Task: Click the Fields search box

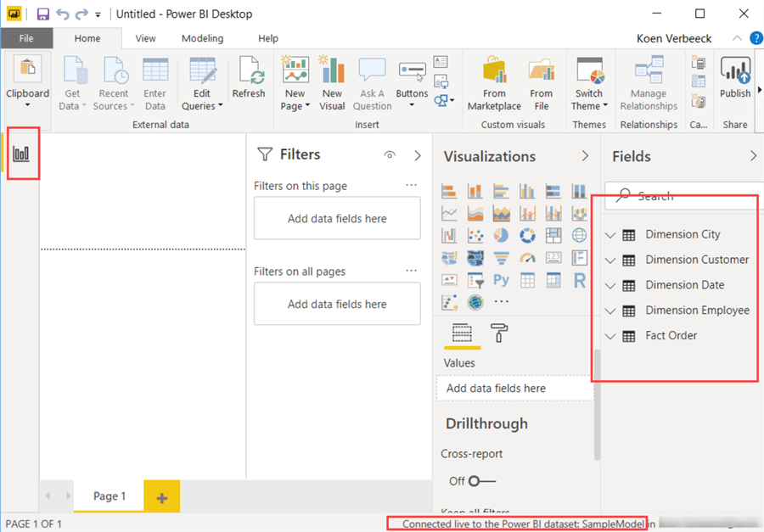Action: pos(684,196)
